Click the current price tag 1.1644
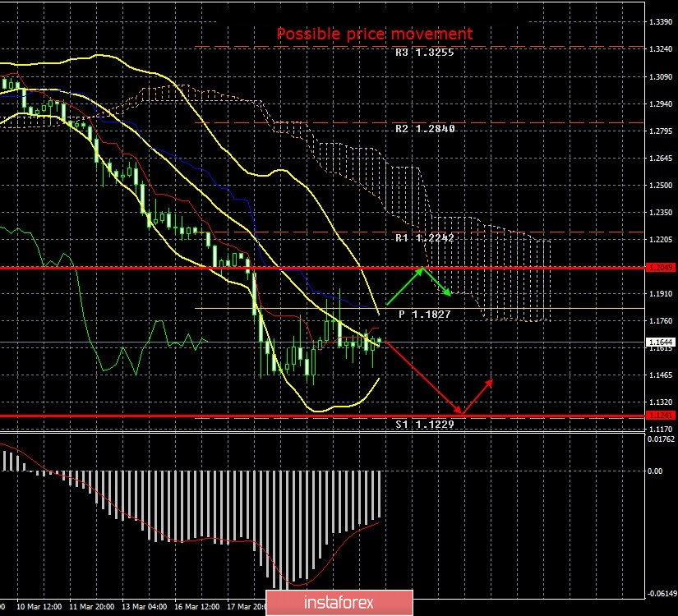 point(661,342)
